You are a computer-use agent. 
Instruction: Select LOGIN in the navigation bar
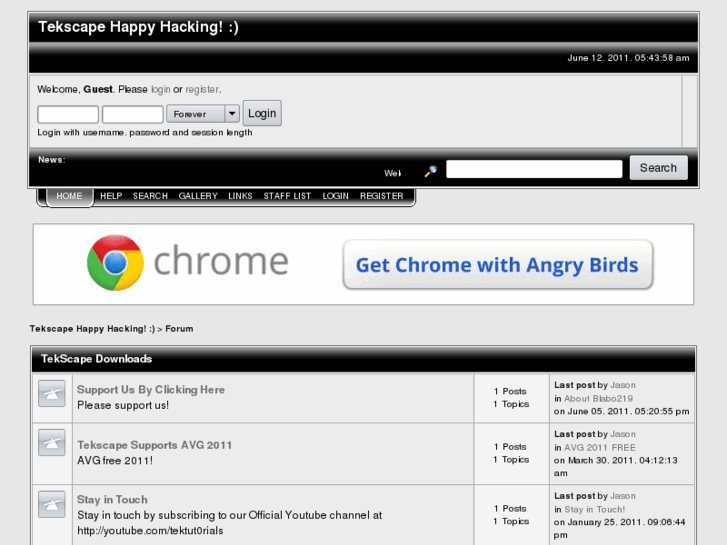point(335,196)
